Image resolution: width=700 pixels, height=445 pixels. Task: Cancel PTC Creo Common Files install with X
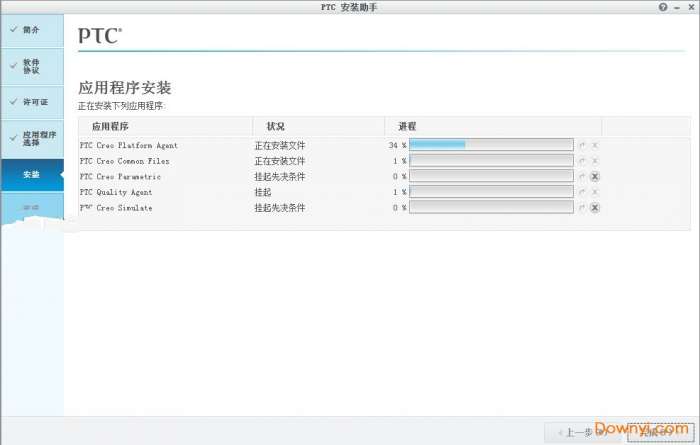pyautogui.click(x=595, y=161)
